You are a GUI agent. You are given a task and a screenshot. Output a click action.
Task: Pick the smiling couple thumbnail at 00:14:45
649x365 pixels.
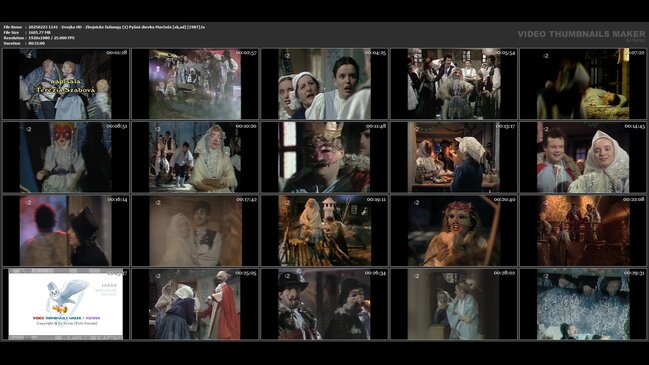(583, 157)
